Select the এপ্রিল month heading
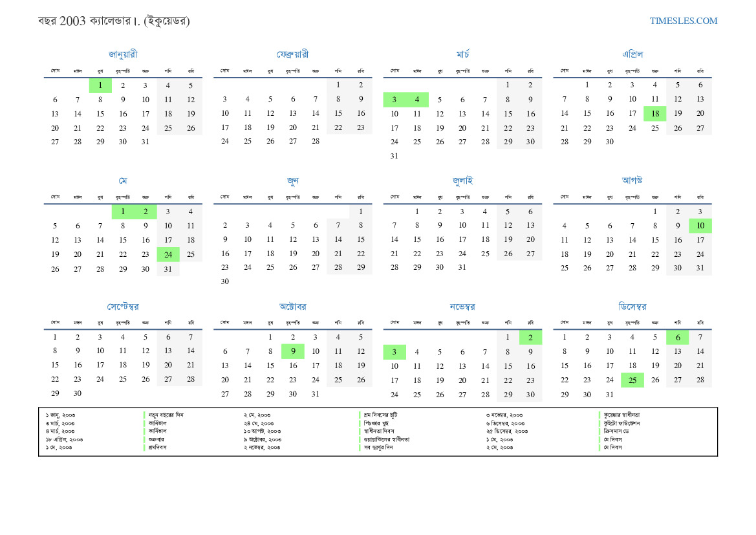Image resolution: width=756 pixels, height=535 pixels. click(632, 54)
